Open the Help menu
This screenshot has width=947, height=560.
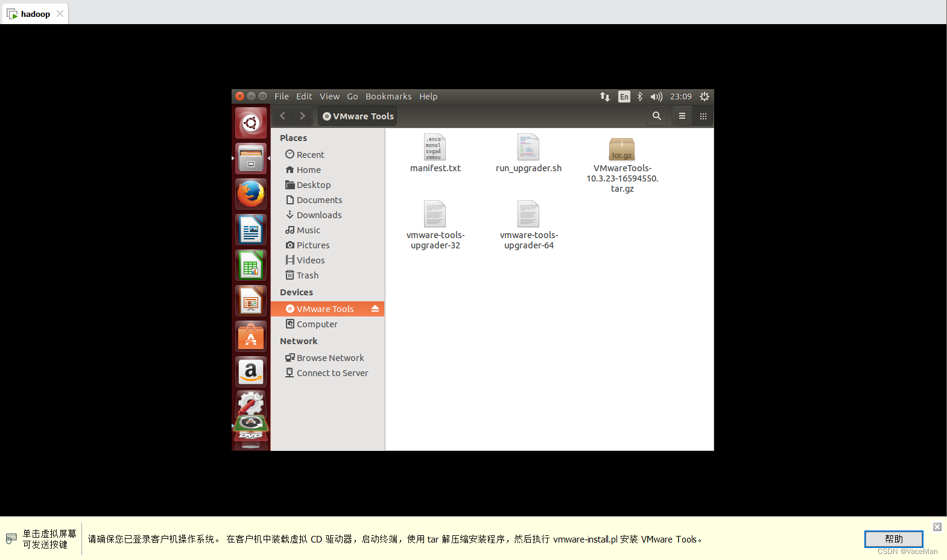coord(428,96)
